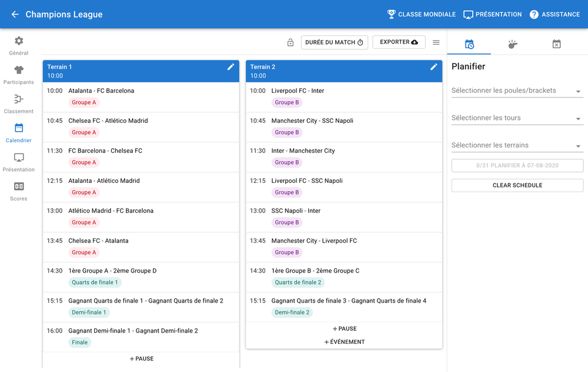
Task: Add an événement to Terrain 2
Action: point(344,342)
